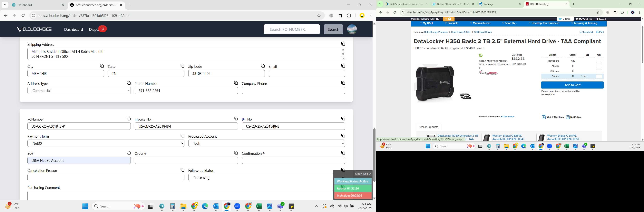Open Zoom from the Windows taskbar
This screenshot has height=212, width=644.
237,206
